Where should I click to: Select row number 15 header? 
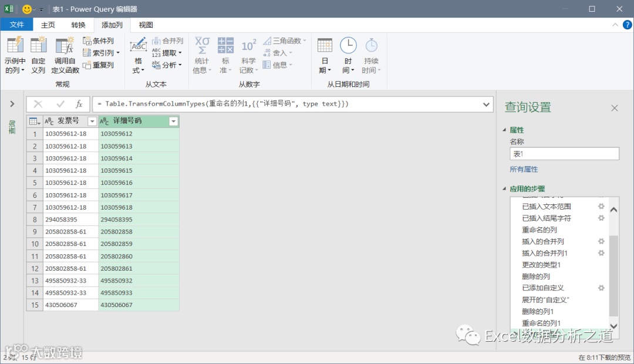[35, 305]
